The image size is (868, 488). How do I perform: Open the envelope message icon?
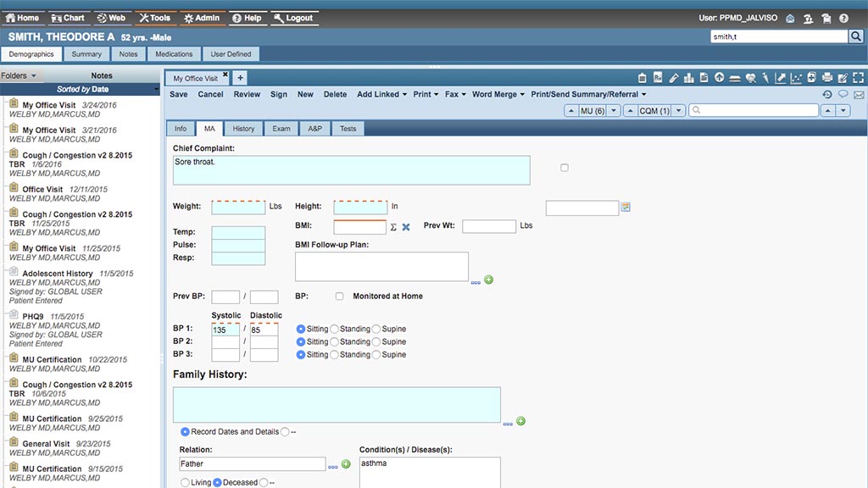coord(859,95)
